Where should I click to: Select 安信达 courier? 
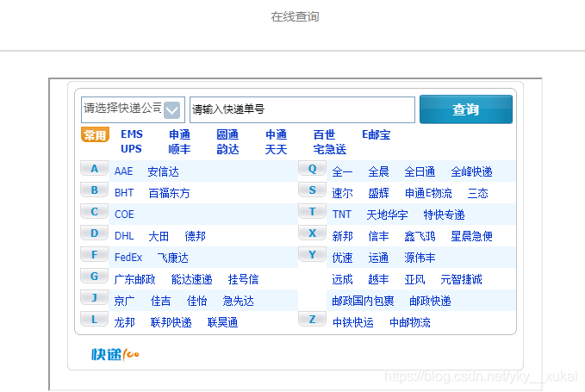(x=163, y=171)
